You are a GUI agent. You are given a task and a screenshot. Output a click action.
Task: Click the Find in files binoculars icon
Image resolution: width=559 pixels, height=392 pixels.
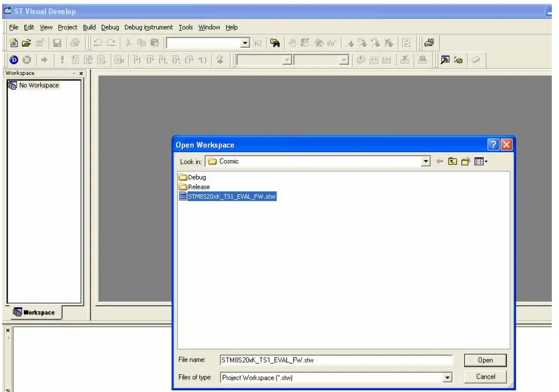click(275, 43)
